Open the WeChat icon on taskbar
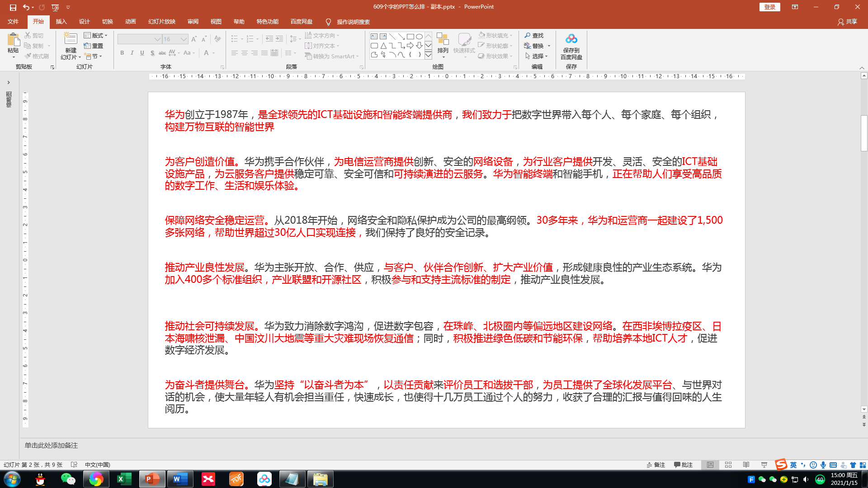 (x=68, y=479)
